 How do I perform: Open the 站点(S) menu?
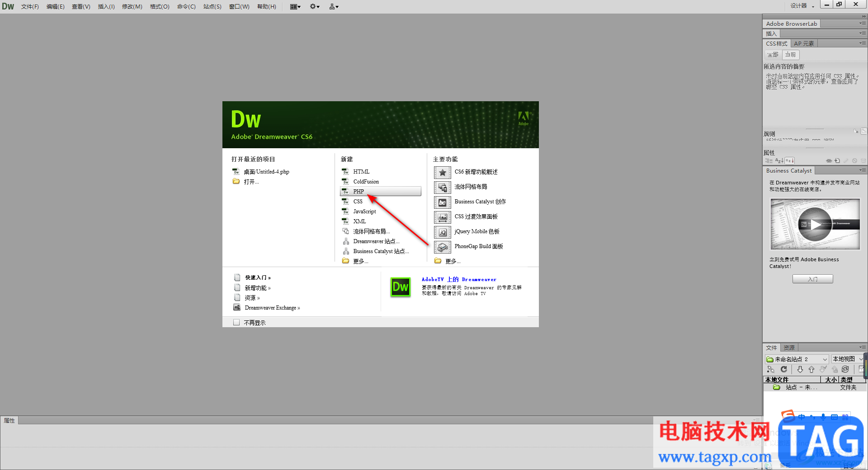(x=212, y=6)
